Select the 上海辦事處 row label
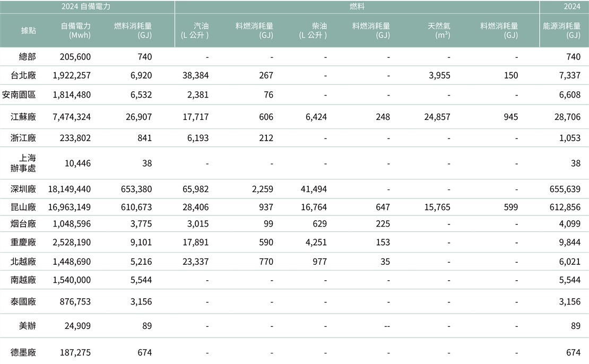This screenshot has height=364, width=589. click(23, 163)
